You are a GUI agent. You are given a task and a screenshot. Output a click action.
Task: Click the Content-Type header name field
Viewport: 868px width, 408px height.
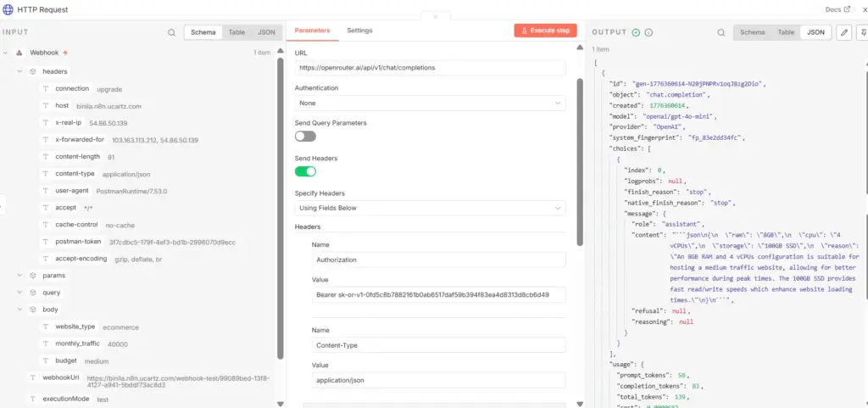click(438, 345)
